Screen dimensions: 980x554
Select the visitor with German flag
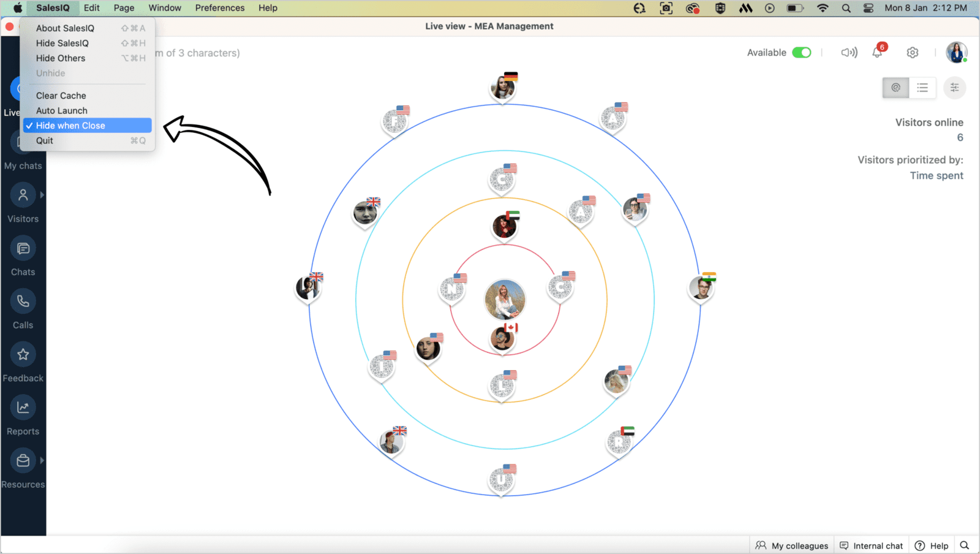pyautogui.click(x=503, y=88)
